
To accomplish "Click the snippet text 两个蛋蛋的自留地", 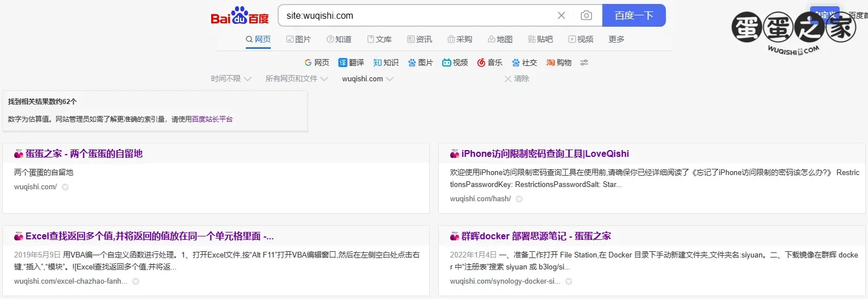I will point(44,172).
